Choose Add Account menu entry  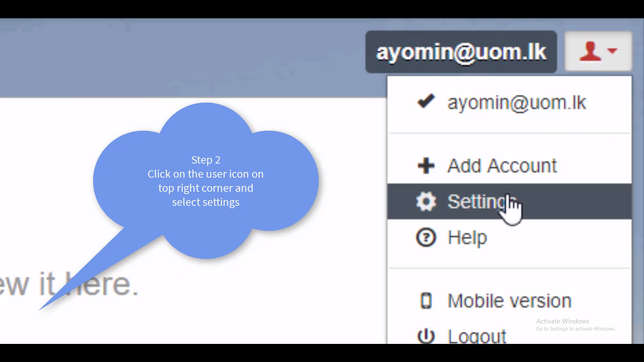(x=502, y=166)
